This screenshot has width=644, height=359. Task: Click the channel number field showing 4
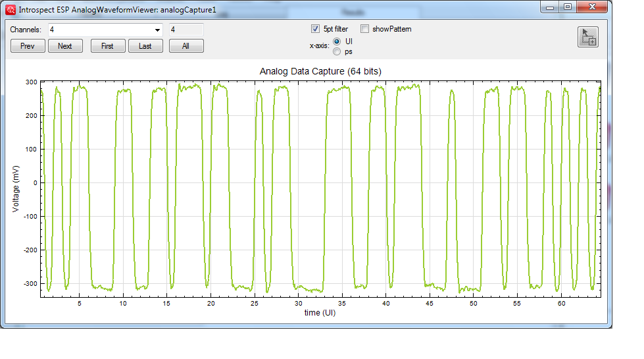(186, 30)
